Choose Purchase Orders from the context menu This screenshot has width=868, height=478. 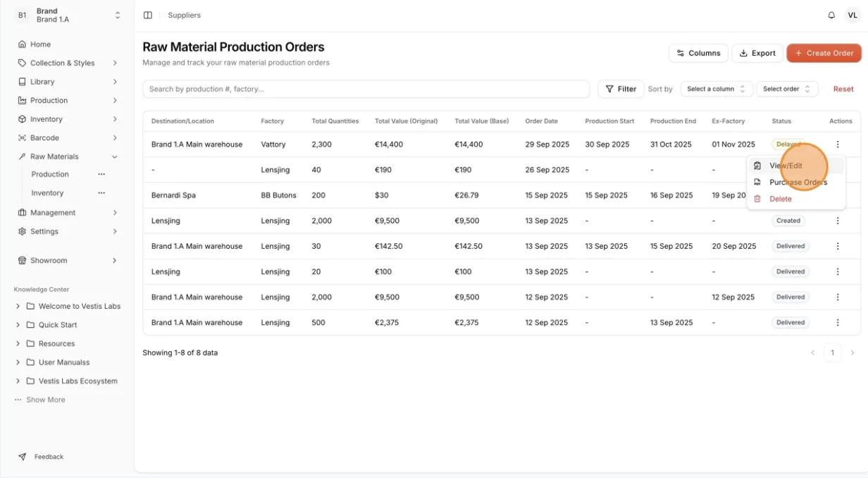(x=796, y=182)
